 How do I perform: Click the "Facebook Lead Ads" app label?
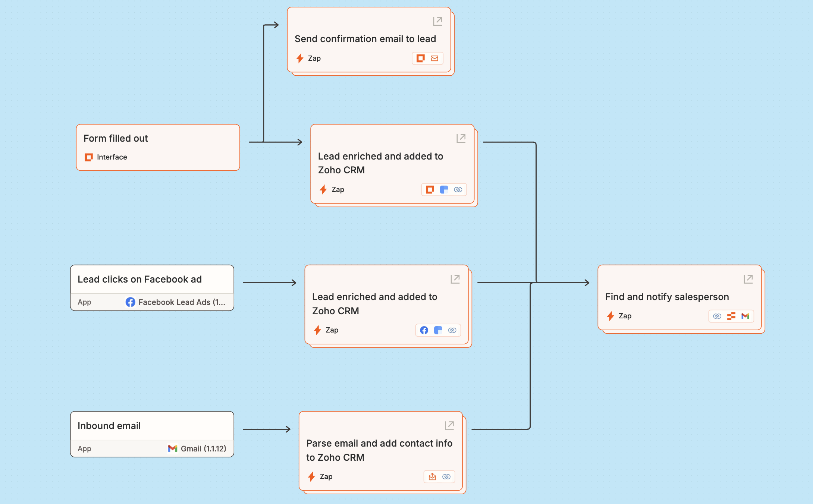point(182,302)
